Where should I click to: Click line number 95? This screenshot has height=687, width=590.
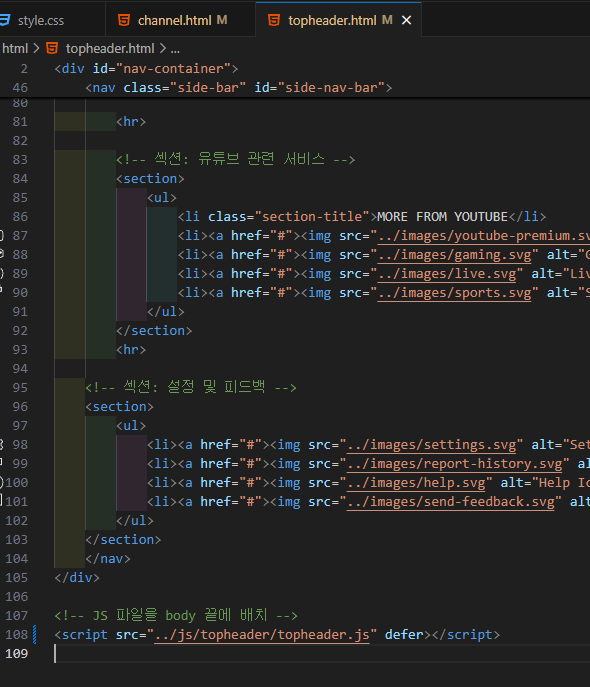20,388
